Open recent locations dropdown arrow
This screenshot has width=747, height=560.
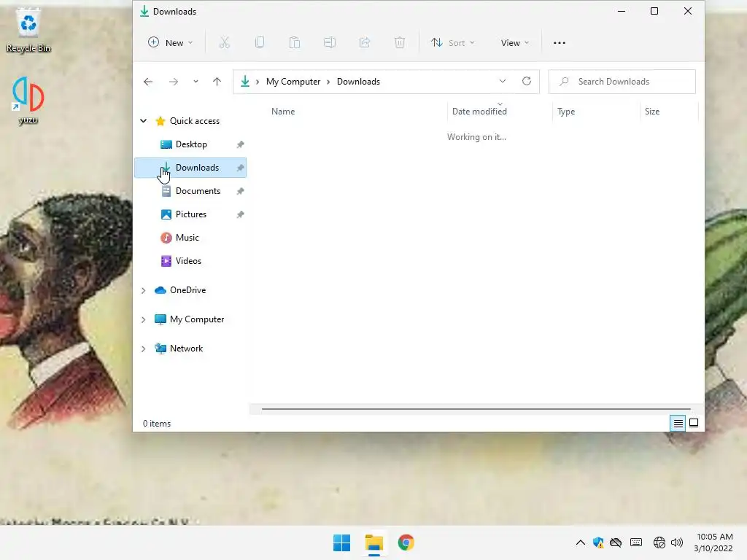pos(196,82)
